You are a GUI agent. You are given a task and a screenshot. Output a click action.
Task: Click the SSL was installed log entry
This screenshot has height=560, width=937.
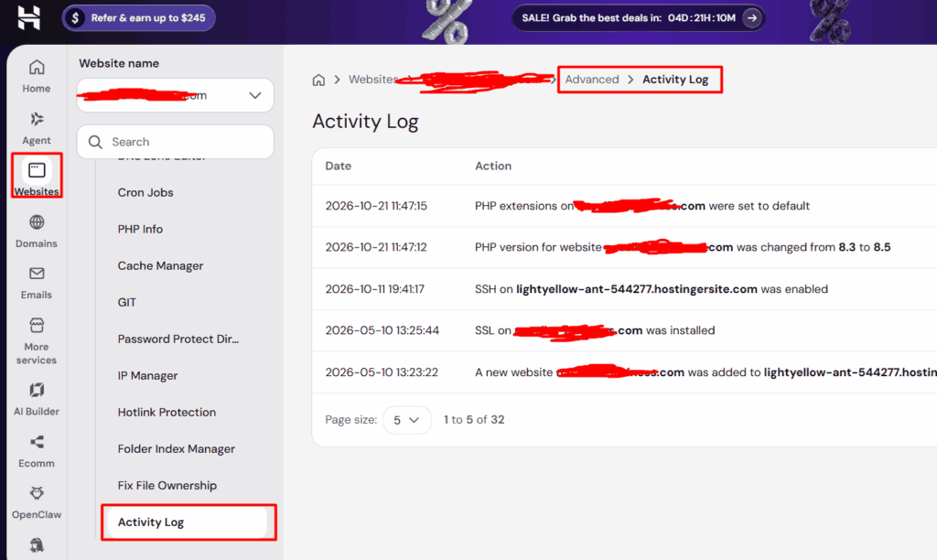595,330
